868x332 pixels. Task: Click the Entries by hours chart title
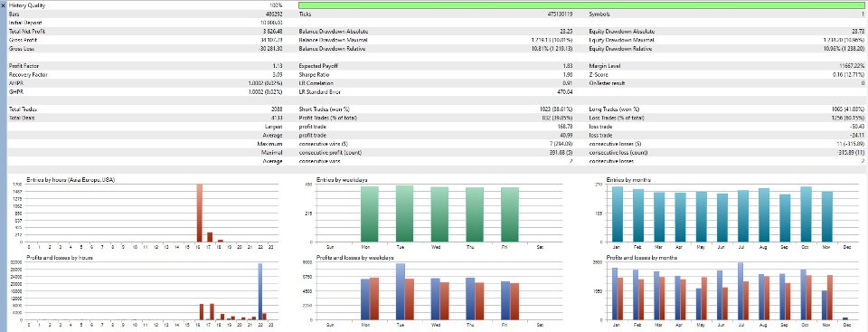70,180
